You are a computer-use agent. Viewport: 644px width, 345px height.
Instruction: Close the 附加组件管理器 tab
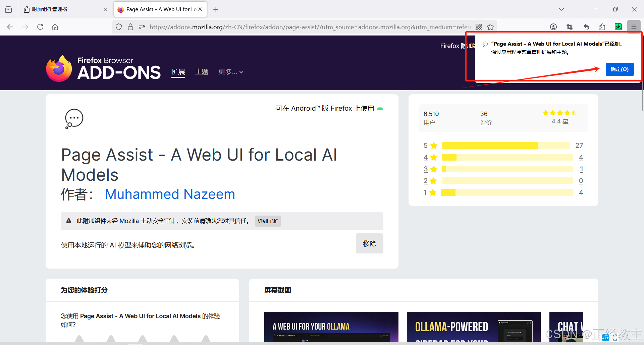click(x=105, y=9)
